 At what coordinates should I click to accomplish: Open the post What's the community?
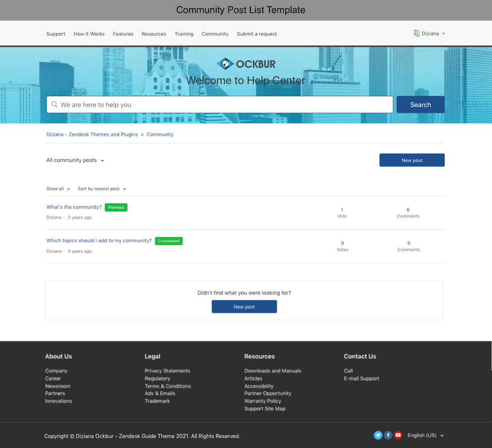[x=74, y=207]
